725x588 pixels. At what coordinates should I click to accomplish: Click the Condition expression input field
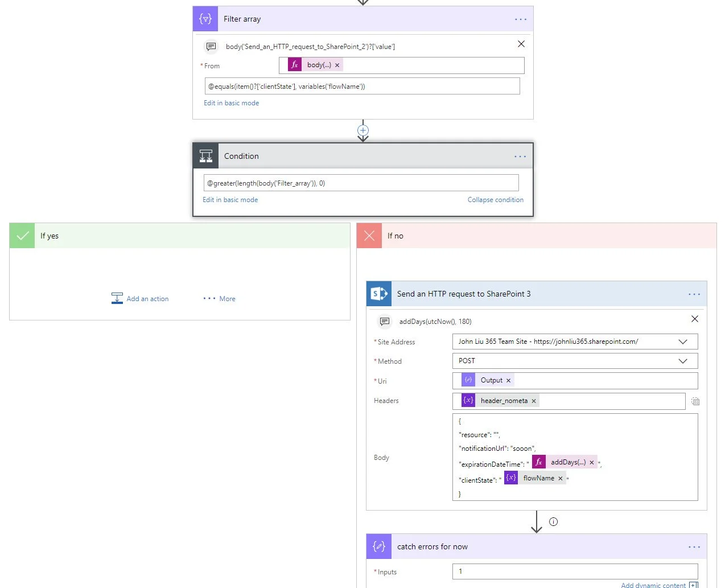(x=361, y=183)
